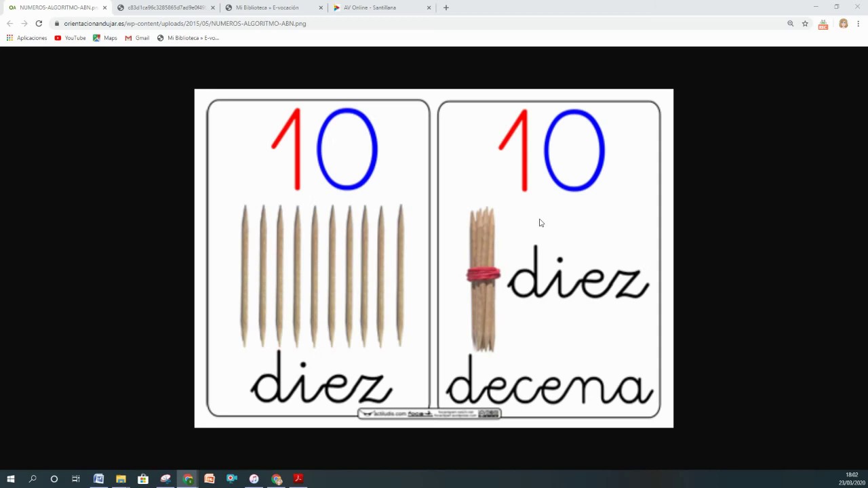Viewport: 868px width, 488px height.
Task: Open the Chrome three-dot menu
Action: click(859, 23)
